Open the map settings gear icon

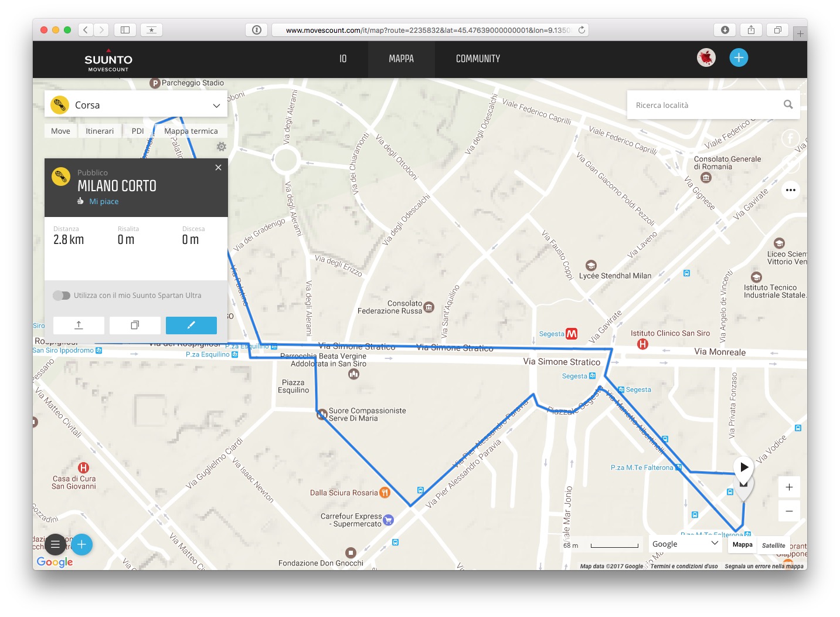pyautogui.click(x=222, y=147)
